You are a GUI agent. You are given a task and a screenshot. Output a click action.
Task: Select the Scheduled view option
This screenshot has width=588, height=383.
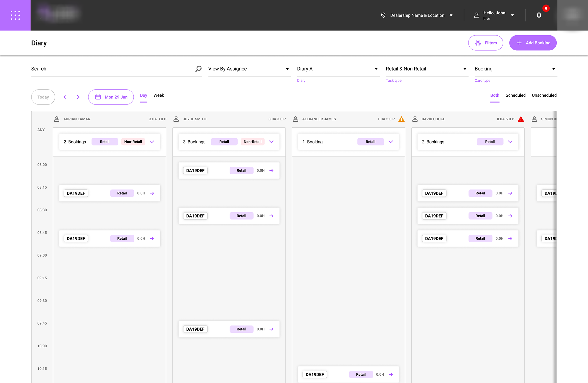click(515, 95)
